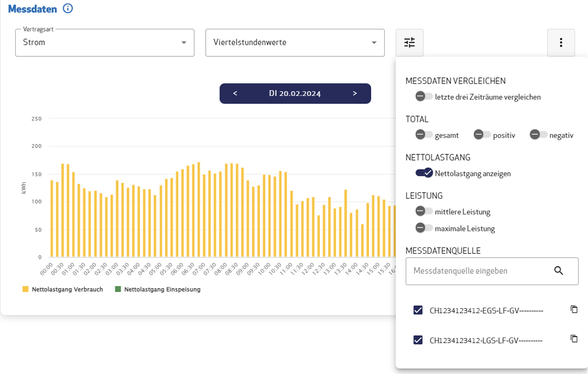The height and width of the screenshot is (392, 588).
Task: Click the info icon next to Messdaten heading
Action: (x=68, y=8)
